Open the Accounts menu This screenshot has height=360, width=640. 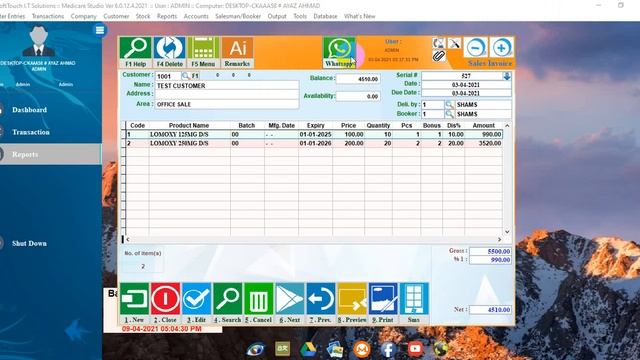(196, 16)
